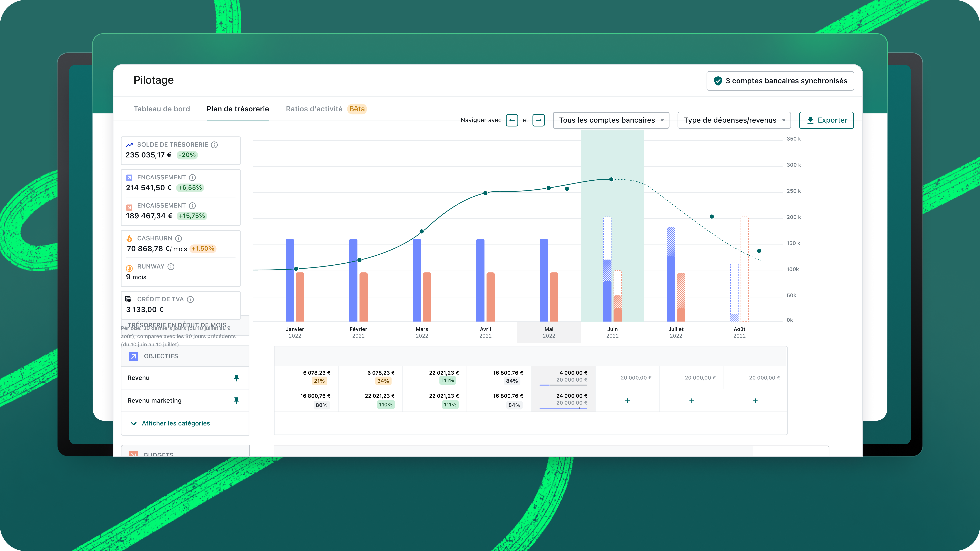This screenshot has width=980, height=551.
Task: Click shield icon in synchronized accounts badge
Action: tap(717, 81)
